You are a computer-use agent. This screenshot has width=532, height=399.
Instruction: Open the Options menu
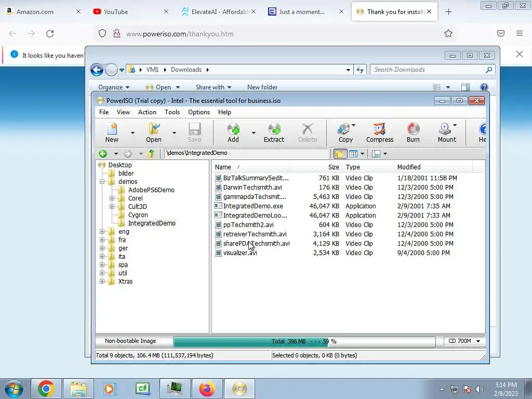[x=199, y=112]
